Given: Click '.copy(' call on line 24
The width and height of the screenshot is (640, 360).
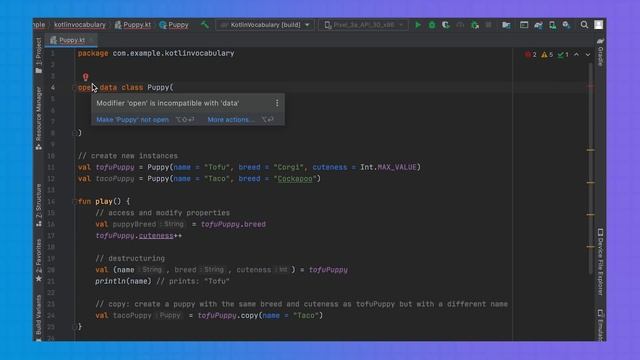Looking at the screenshot, I should click(x=249, y=316).
